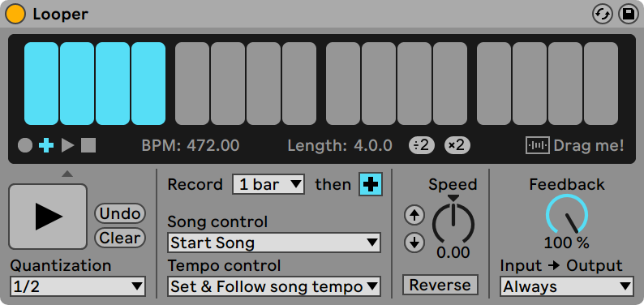Click the overdub plus icon in the display

[x=46, y=145]
